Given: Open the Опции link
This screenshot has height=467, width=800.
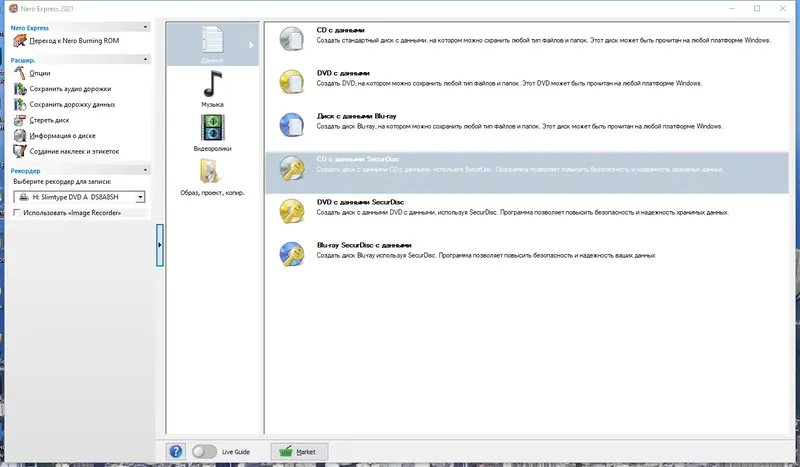Looking at the screenshot, I should [x=40, y=73].
